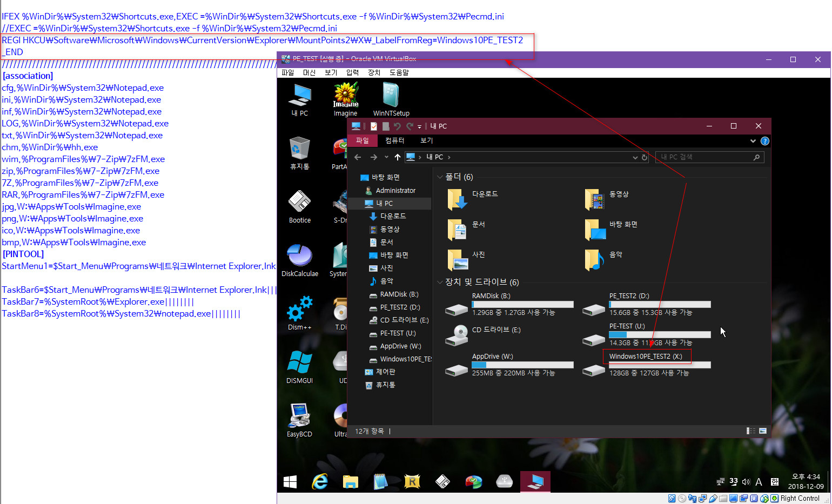Click the RAMDisk (B:) usage bar
The width and height of the screenshot is (832, 504).
point(522,305)
